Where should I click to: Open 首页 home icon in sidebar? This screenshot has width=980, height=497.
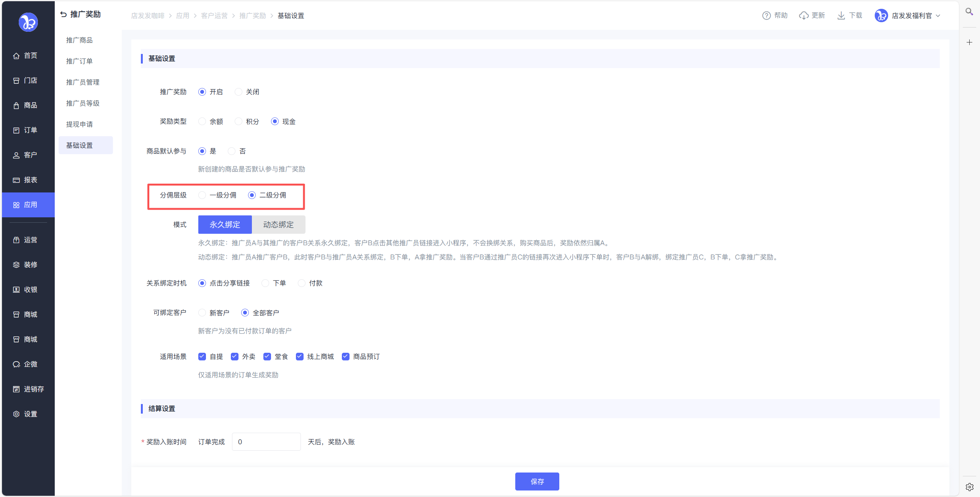pyautogui.click(x=16, y=56)
